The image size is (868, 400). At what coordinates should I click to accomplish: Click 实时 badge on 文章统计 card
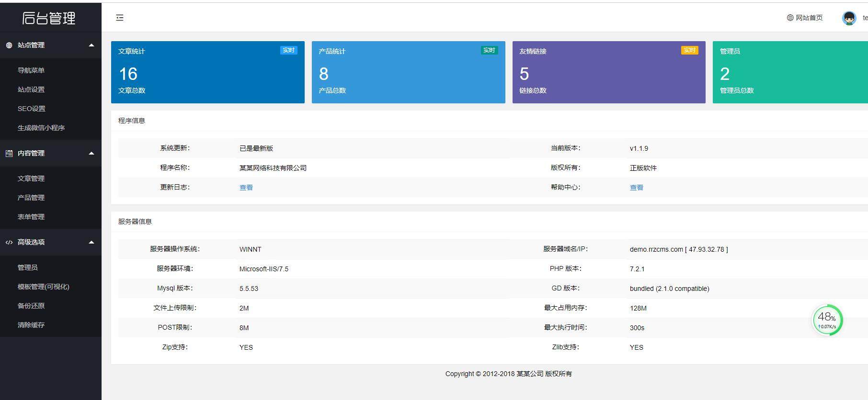tap(289, 50)
